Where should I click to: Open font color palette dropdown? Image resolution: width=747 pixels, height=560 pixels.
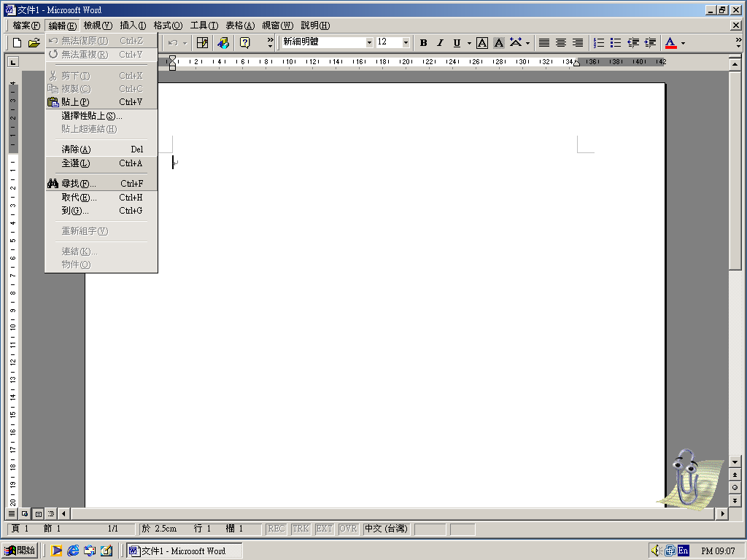[x=683, y=43]
